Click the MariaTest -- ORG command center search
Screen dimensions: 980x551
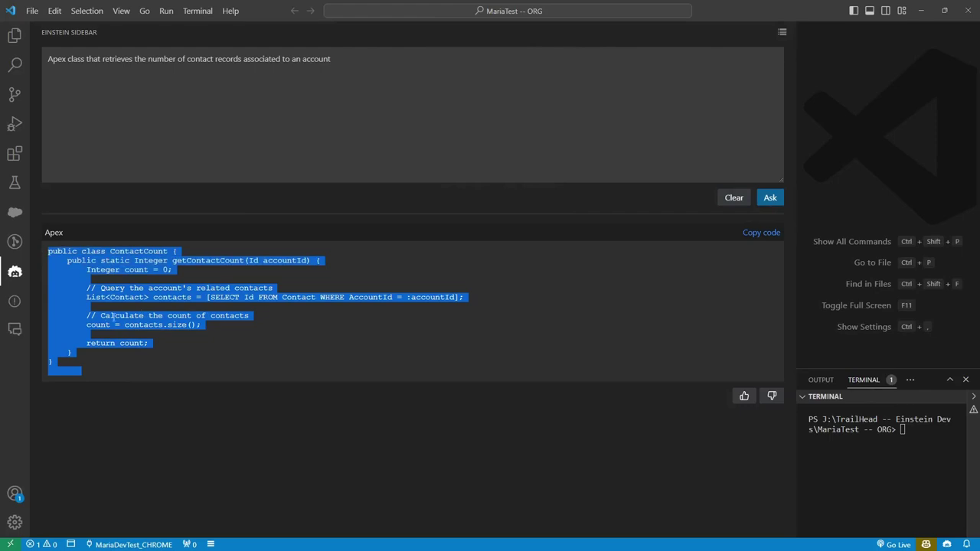tap(508, 11)
